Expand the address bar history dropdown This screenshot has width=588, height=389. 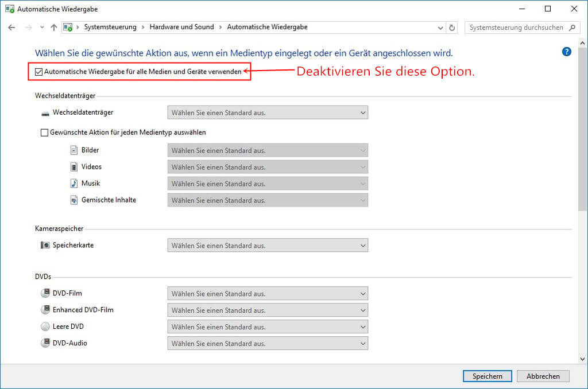pos(440,28)
